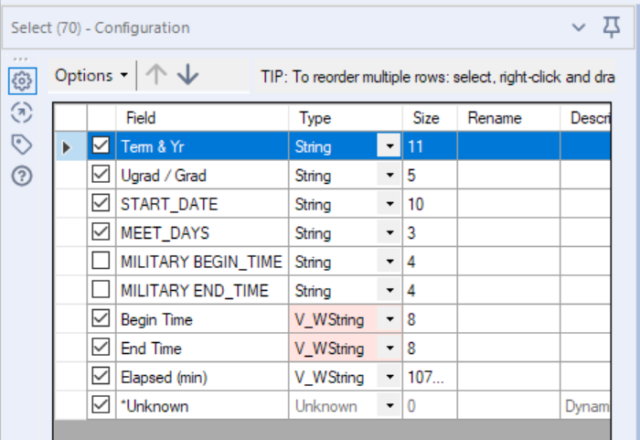Move selected row down with down arrow

[x=188, y=75]
